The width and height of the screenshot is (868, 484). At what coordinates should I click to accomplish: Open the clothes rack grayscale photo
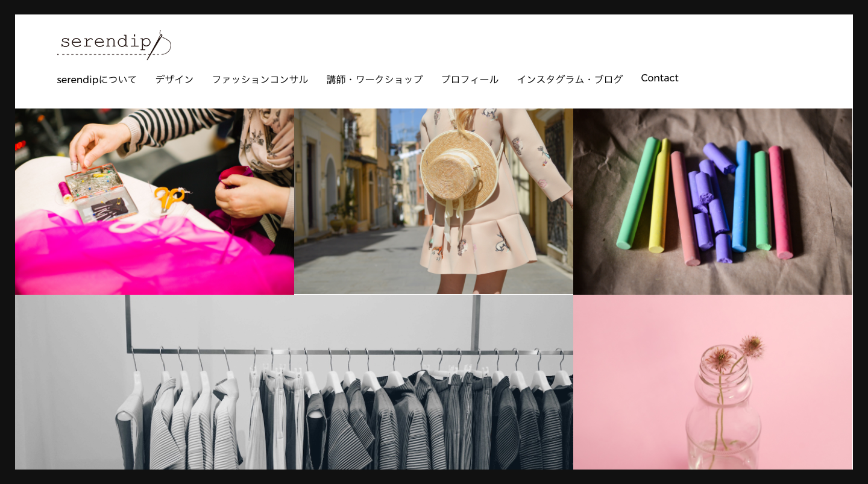[294, 382]
